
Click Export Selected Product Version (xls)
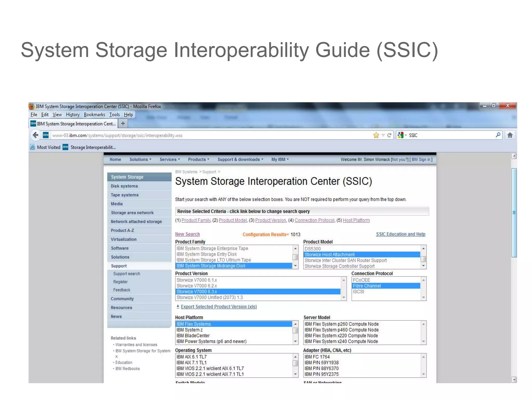click(219, 307)
